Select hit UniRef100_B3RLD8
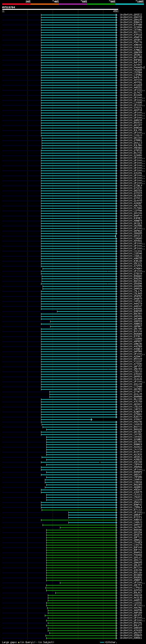Image resolution: width=146 pixels, height=644 pixels. [131, 261]
